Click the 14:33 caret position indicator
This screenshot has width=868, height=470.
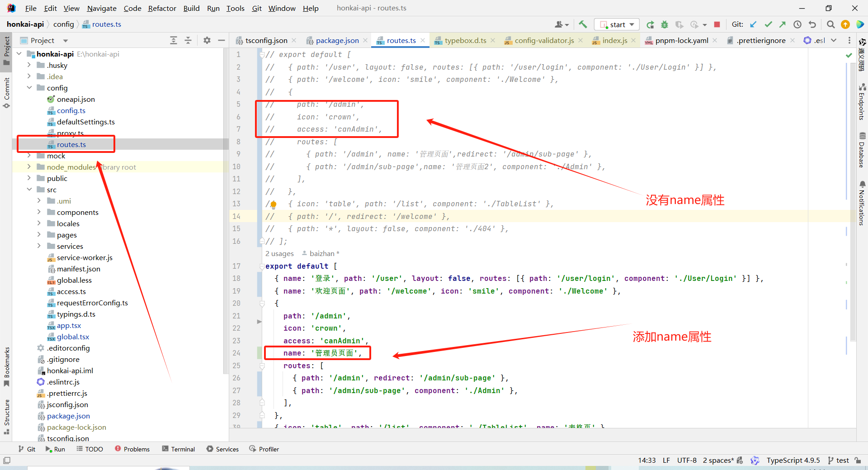646,460
